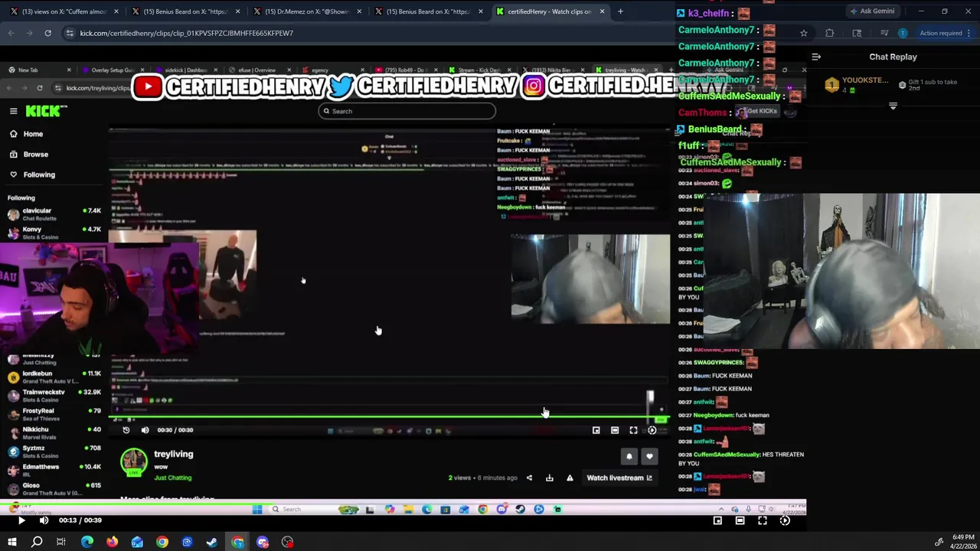Launch Firefox from the taskbar
This screenshot has width=980, height=551.
click(113, 542)
